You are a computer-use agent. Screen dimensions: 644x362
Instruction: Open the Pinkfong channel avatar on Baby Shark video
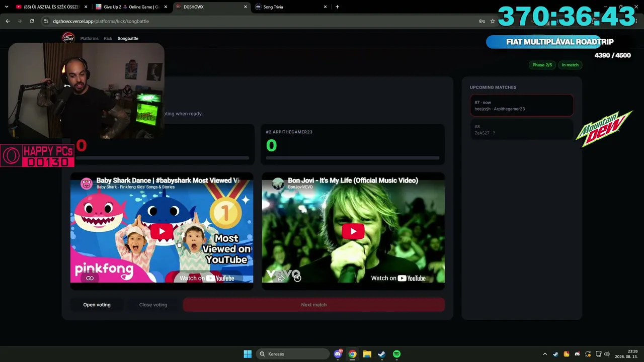[x=87, y=184]
